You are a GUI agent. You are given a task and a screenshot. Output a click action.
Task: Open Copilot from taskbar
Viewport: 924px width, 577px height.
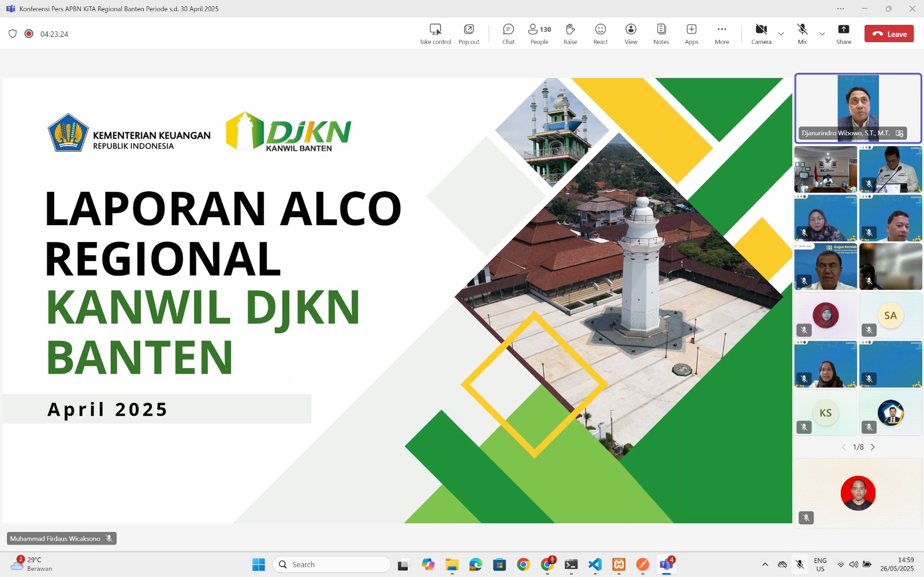pos(428,564)
